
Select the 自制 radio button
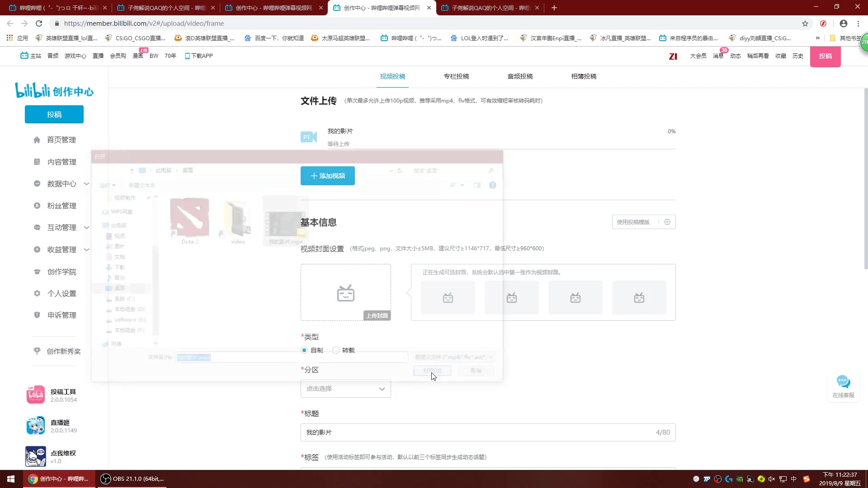(x=304, y=350)
